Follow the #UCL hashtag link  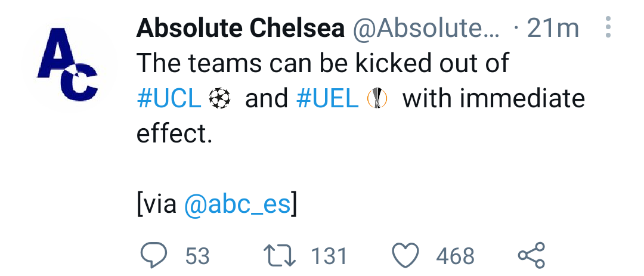pos(169,99)
